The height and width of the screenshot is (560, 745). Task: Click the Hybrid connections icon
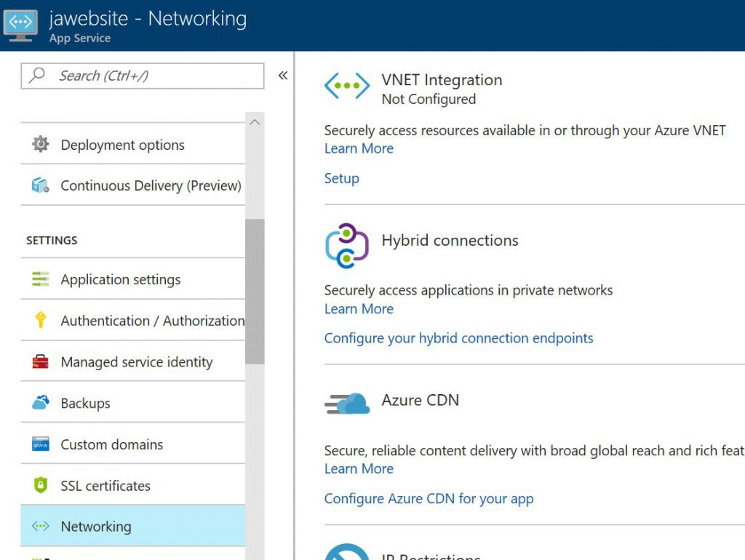pyautogui.click(x=347, y=246)
